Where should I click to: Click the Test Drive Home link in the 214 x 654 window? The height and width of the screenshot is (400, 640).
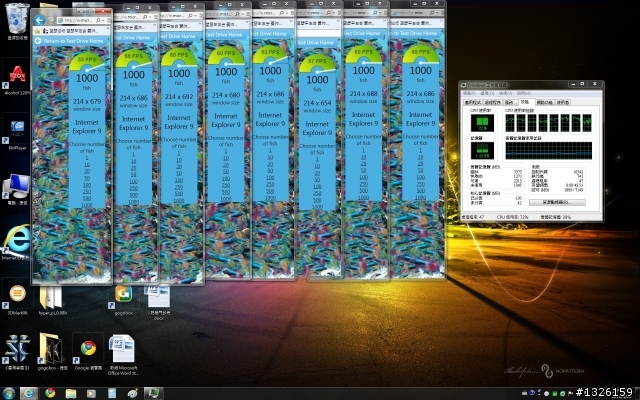(316, 42)
